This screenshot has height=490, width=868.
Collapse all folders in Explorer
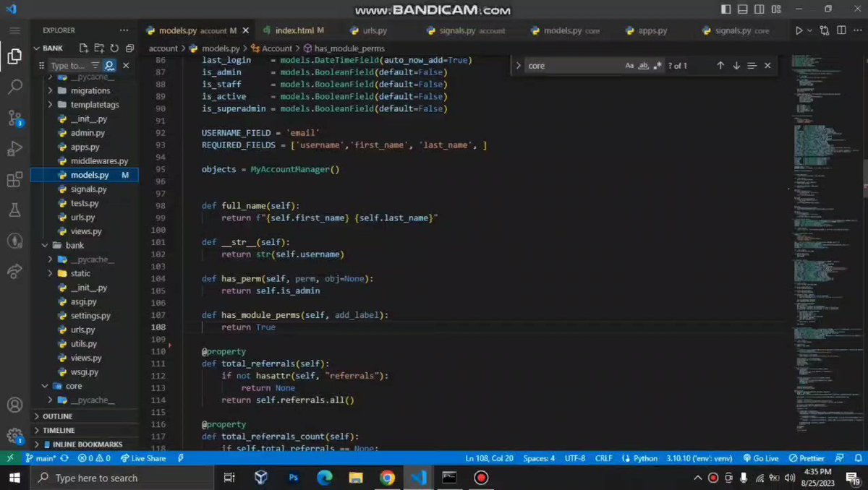[129, 48]
